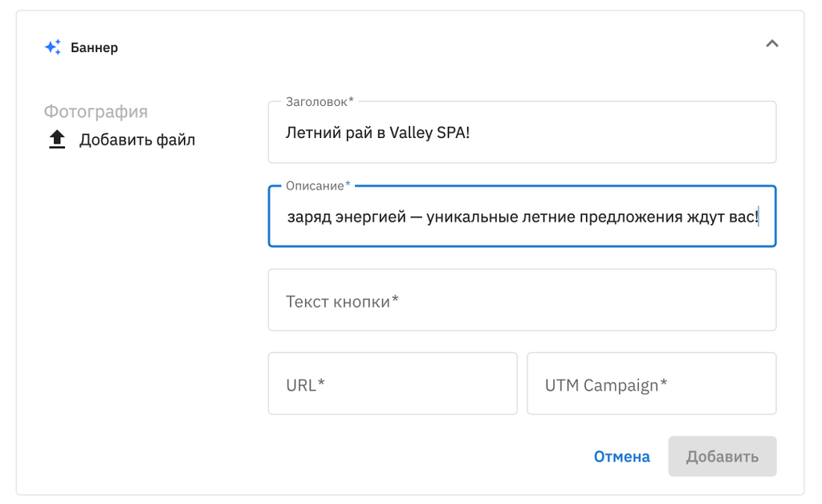
Task: Click into the Текст кнопки field
Action: click(x=522, y=301)
